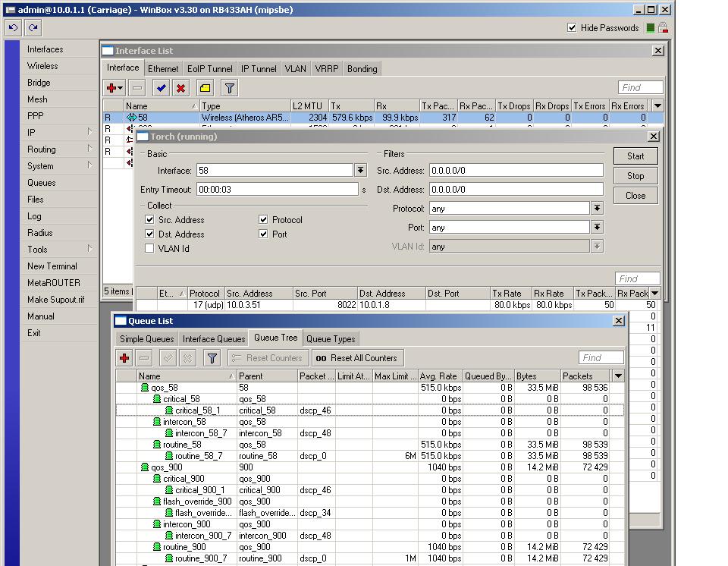The image size is (728, 566).
Task: Open the Interface dropdown in Torch
Action: tap(360, 170)
